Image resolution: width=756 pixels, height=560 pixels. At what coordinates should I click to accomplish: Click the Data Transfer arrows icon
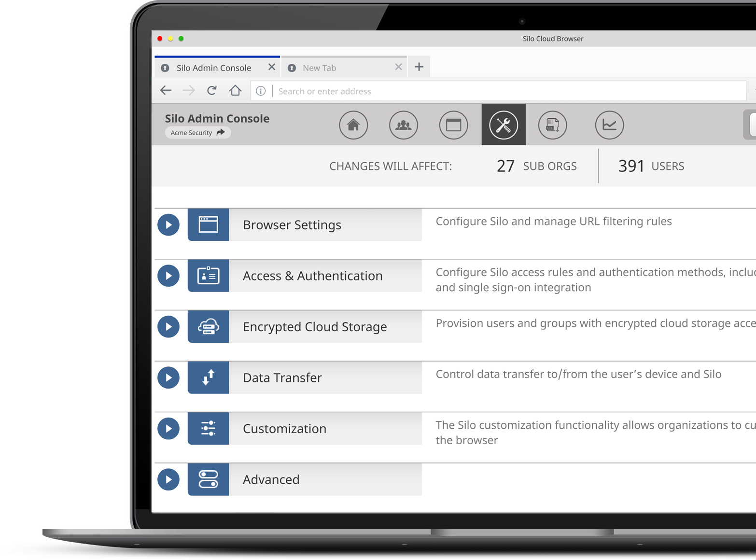[x=208, y=378]
